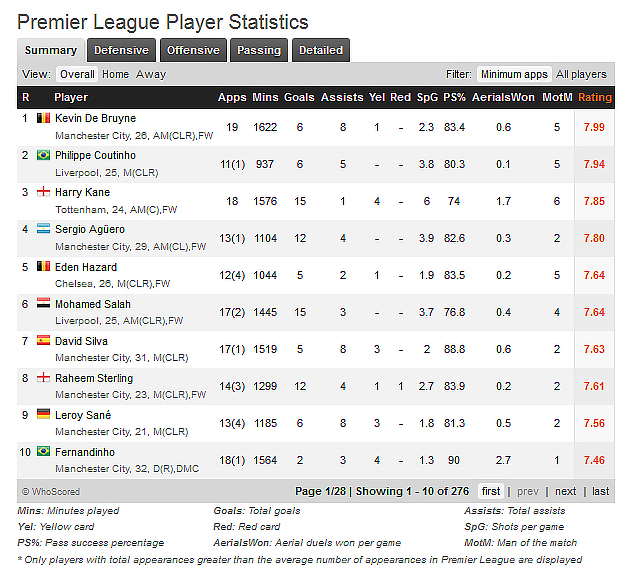
Task: Sort table by Rating column header
Action: tap(595, 97)
